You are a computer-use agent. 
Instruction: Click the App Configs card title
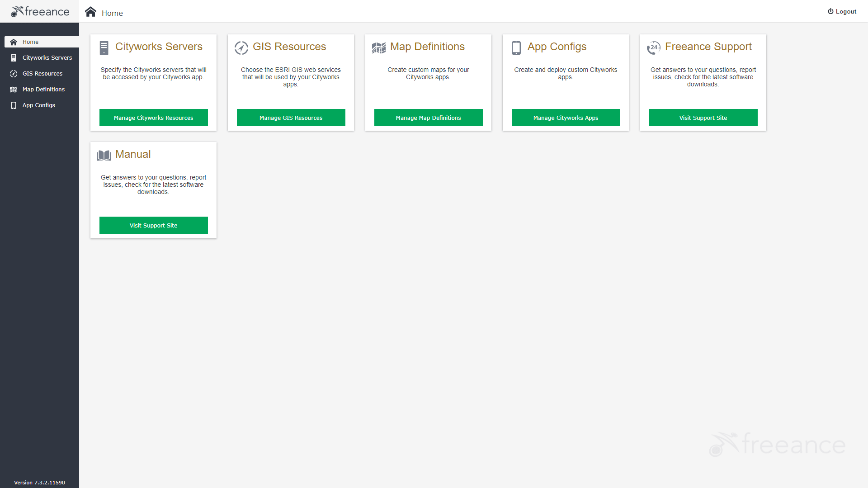coord(557,47)
